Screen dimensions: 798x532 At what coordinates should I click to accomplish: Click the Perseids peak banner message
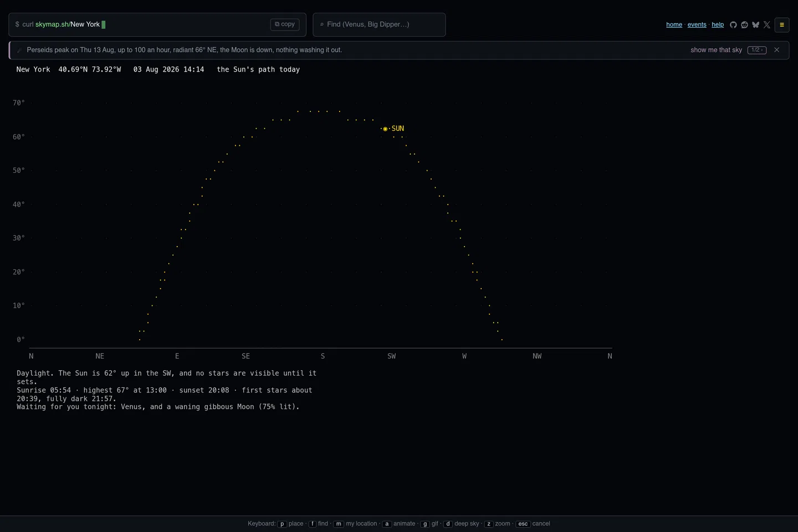click(185, 50)
